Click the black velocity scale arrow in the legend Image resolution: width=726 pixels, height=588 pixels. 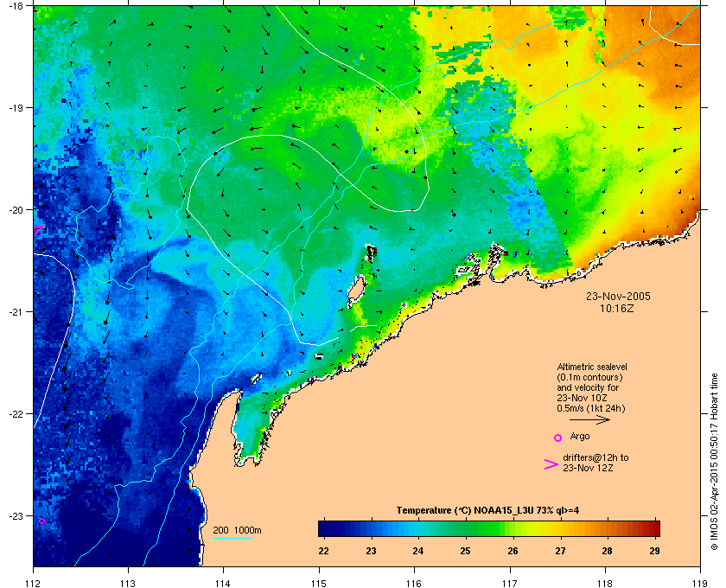(x=589, y=420)
